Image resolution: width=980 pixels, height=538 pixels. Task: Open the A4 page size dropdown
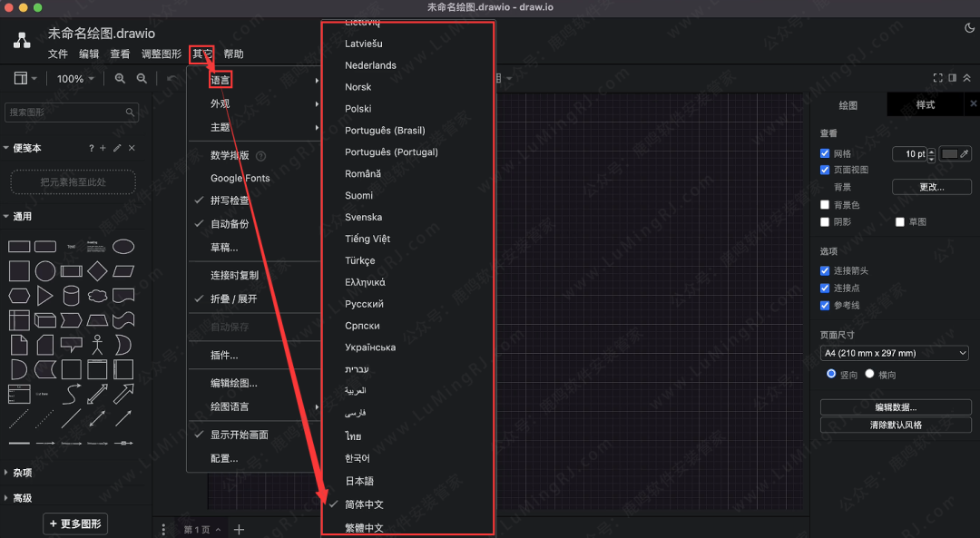coord(894,352)
